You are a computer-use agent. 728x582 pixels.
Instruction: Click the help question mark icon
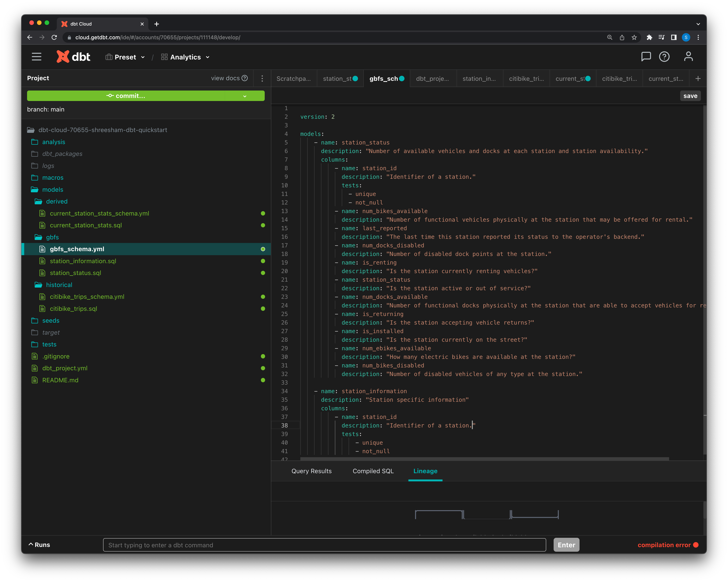664,56
